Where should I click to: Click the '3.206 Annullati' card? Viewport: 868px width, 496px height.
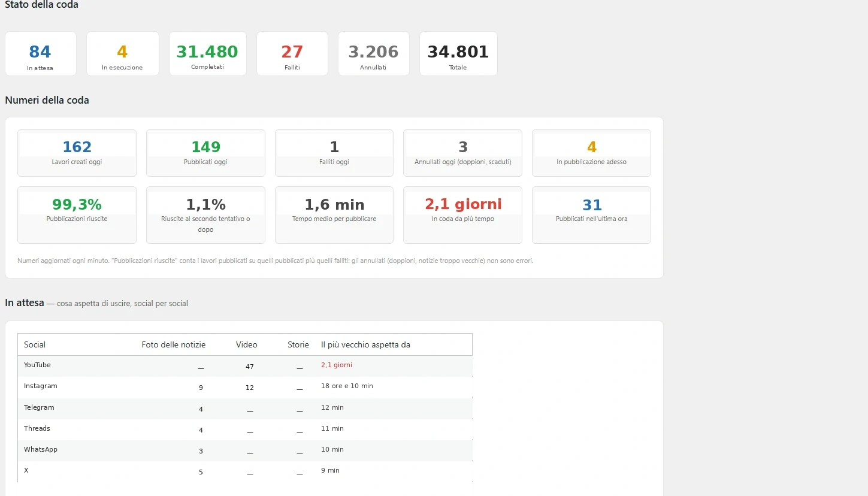coord(374,54)
